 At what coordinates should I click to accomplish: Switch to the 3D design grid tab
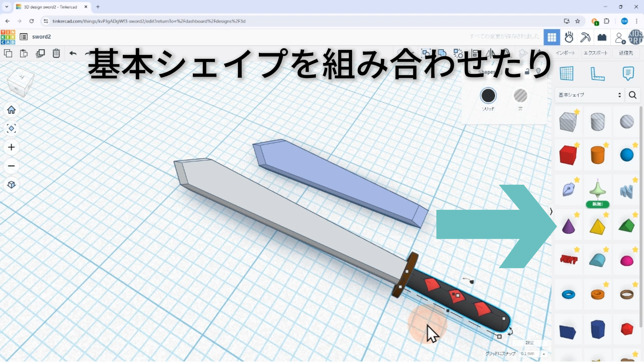point(552,37)
